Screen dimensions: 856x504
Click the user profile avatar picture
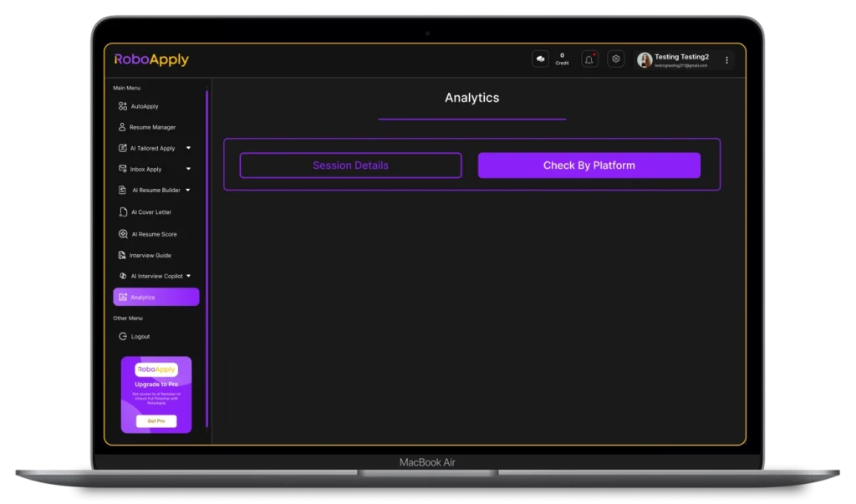[x=645, y=59]
